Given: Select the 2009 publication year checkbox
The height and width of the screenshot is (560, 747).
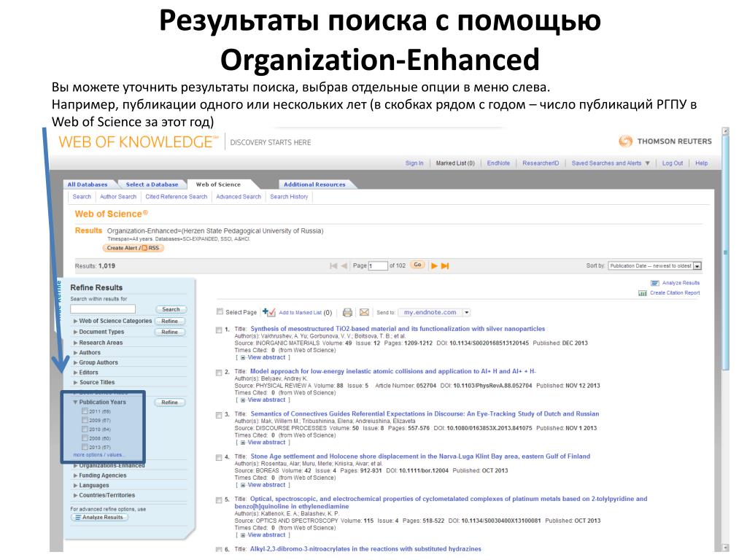Looking at the screenshot, I should click(x=85, y=420).
